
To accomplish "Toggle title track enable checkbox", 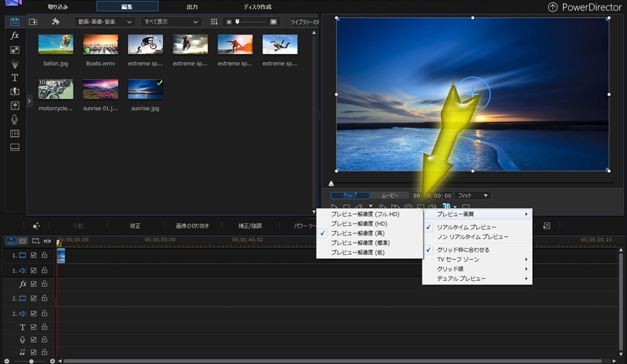I will (34, 327).
